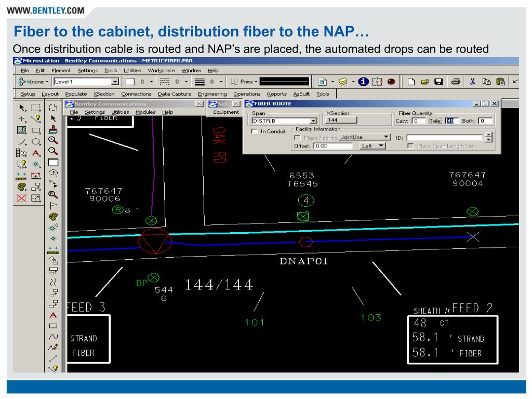Click the black line preview swatch
The height and width of the screenshot is (399, 532).
[x=284, y=82]
